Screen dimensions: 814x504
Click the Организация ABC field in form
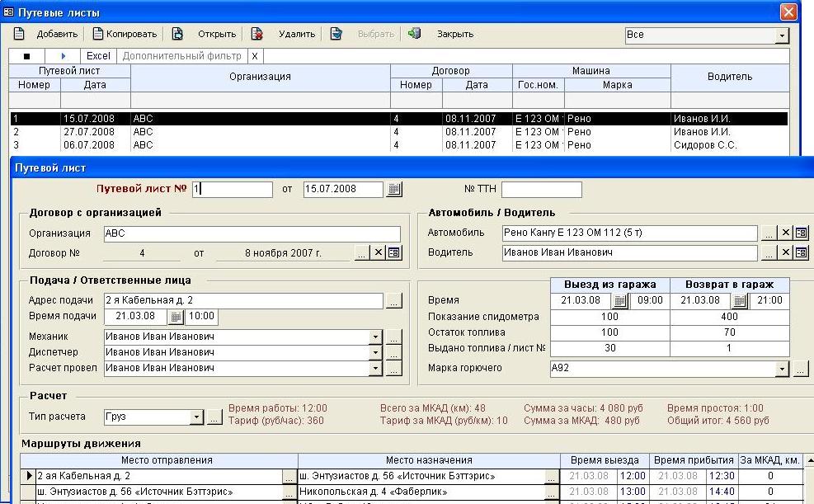[252, 233]
